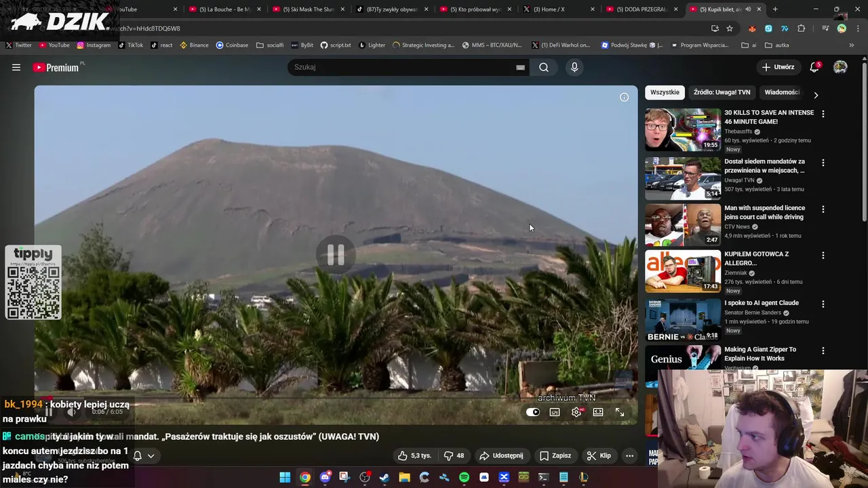
Task: Open the Thebausffs channel name
Action: coord(738,131)
